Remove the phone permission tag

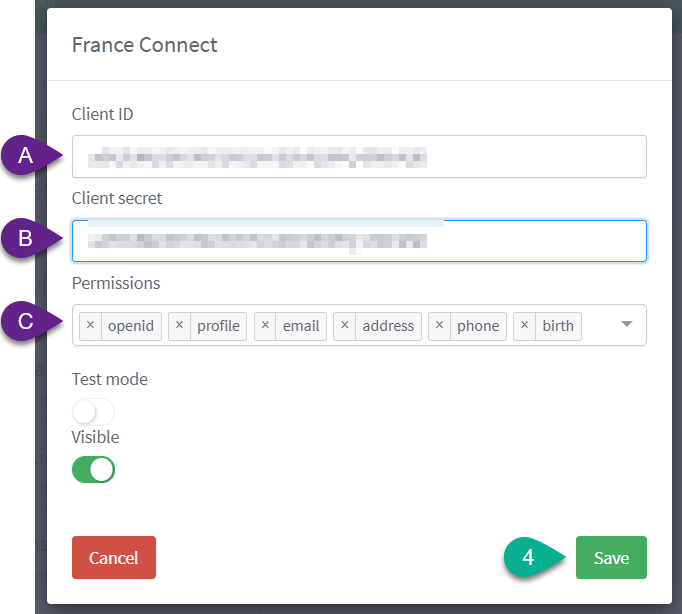click(439, 326)
